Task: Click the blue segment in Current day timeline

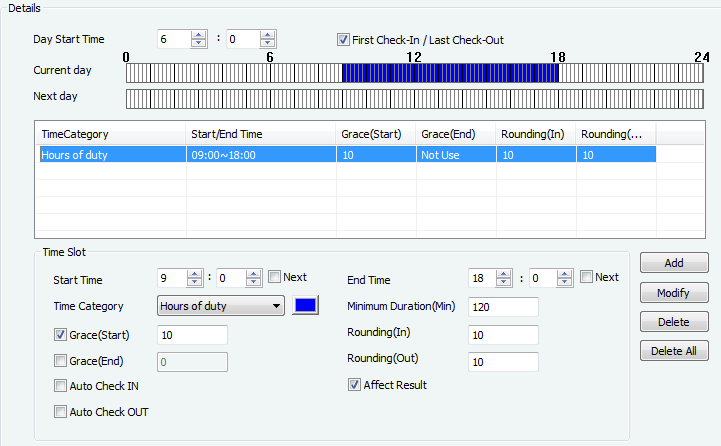Action: click(x=450, y=72)
